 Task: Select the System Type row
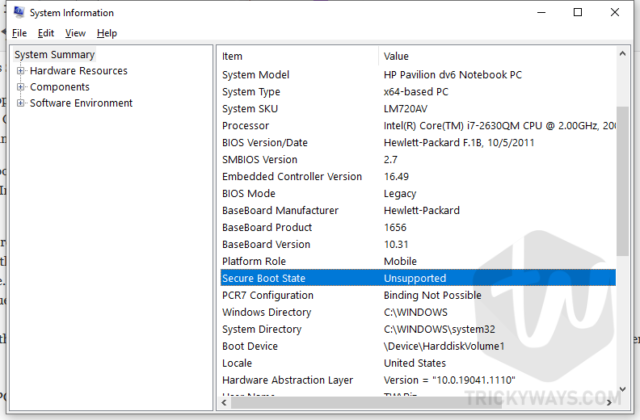418,92
